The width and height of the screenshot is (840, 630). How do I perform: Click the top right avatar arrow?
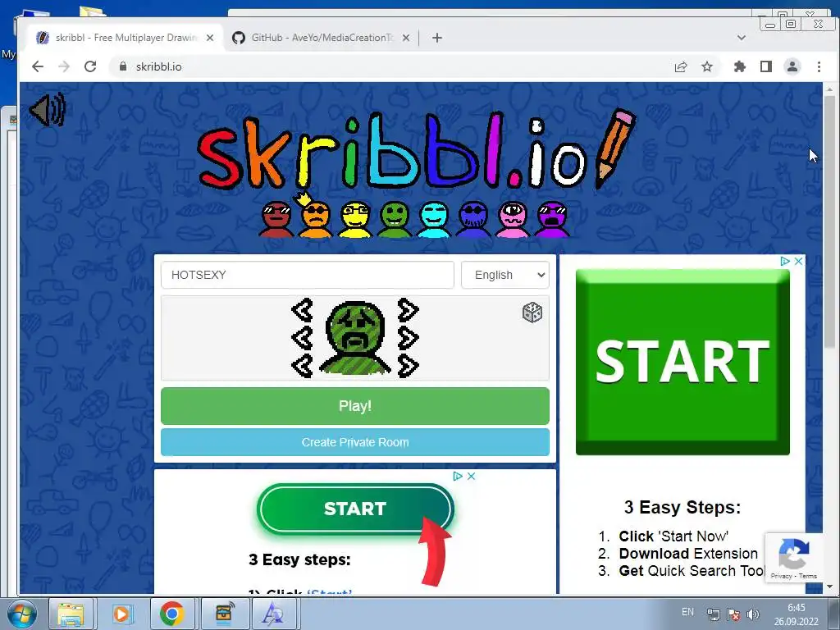(408, 310)
